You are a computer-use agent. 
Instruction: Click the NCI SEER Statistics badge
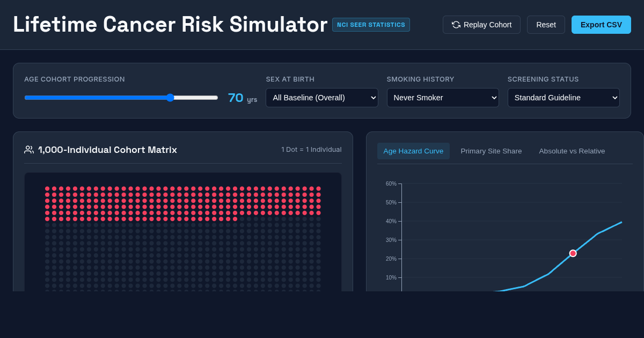coord(371,25)
